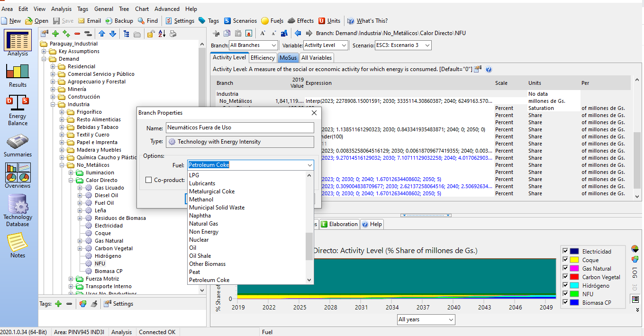The height and width of the screenshot is (336, 644).
Task: Click the LOG scale chart icon
Action: pos(635,273)
